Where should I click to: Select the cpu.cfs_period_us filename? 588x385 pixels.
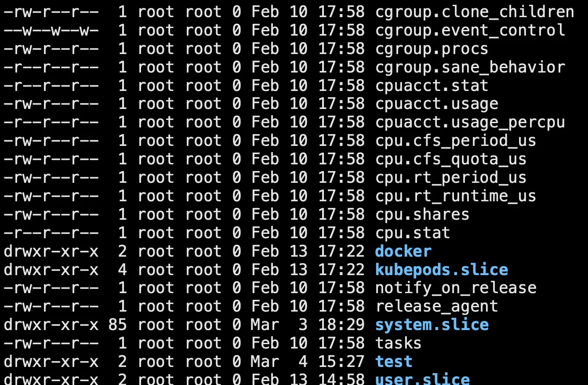pos(456,141)
